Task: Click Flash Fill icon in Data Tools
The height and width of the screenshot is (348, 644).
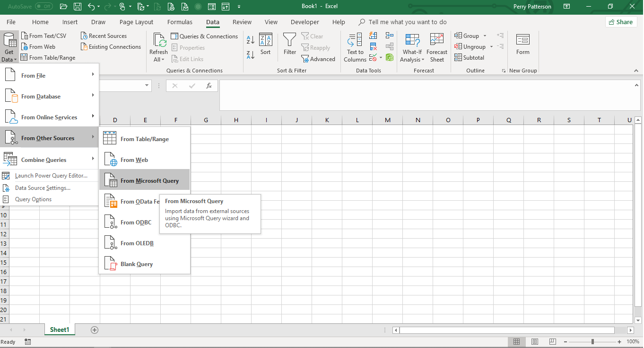Action: click(373, 36)
